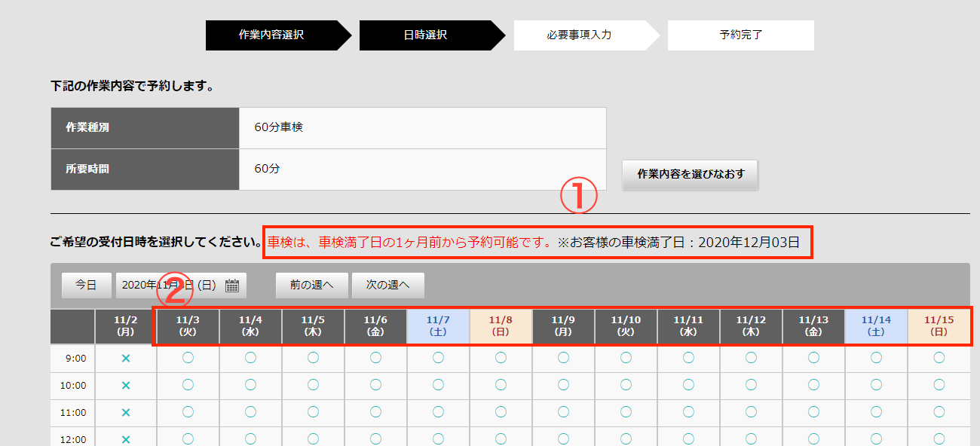The height and width of the screenshot is (446, 980).
Task: Go to next week with 次の週へ
Action: pos(387,286)
